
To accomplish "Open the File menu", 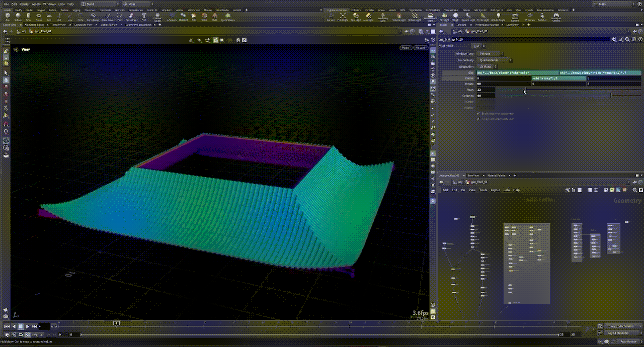I will [x=7, y=4].
